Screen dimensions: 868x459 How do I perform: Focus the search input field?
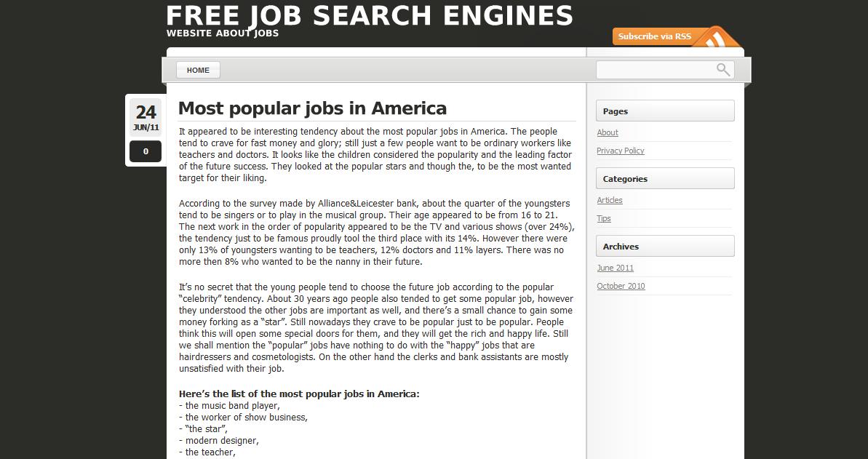tap(655, 70)
